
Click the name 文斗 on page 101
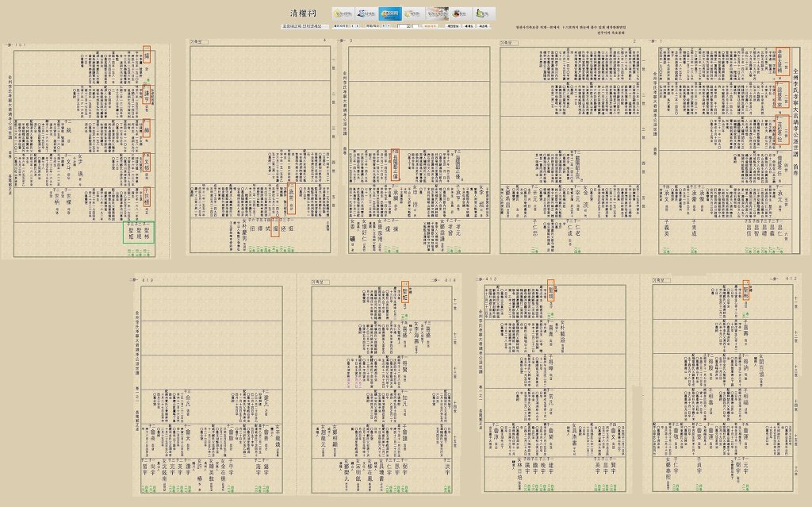pyautogui.click(x=68, y=165)
